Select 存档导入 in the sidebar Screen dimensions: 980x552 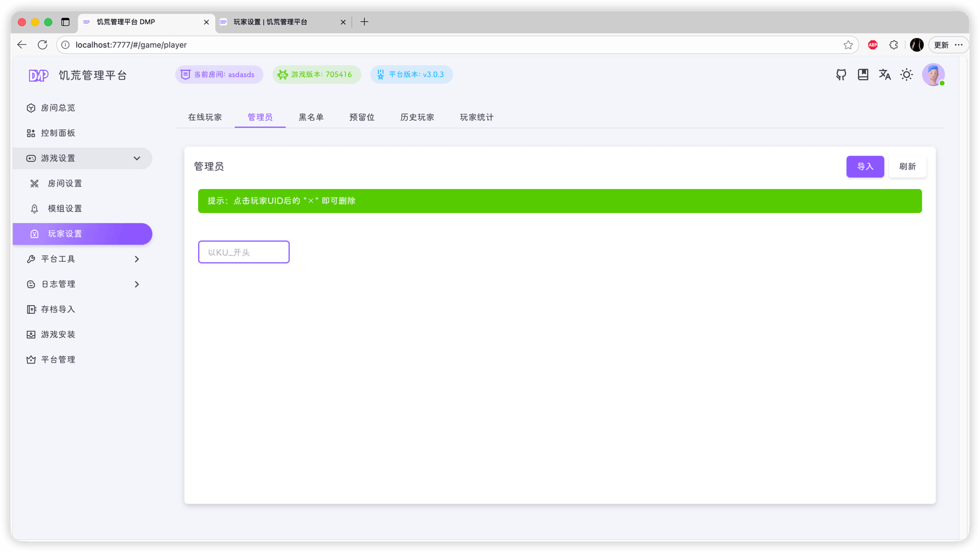[x=58, y=309]
